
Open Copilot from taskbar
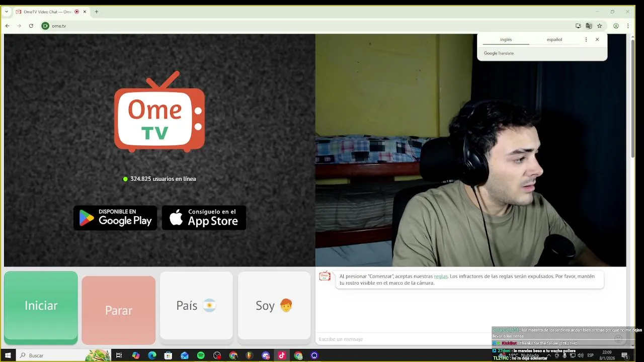pyautogui.click(x=135, y=355)
